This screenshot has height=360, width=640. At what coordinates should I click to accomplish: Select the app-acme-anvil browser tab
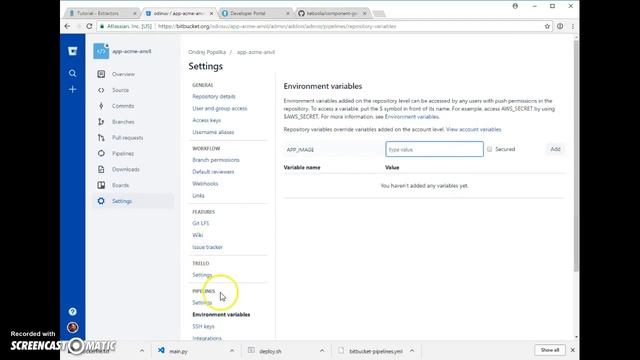(x=179, y=13)
